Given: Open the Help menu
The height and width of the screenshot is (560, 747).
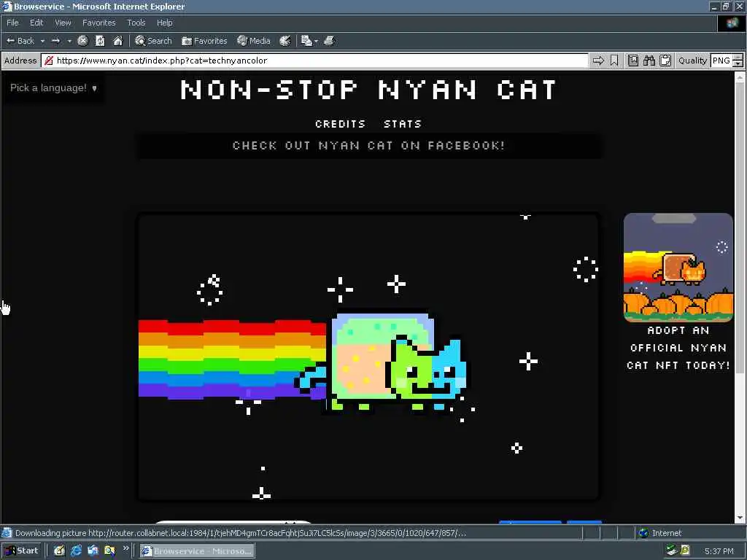Looking at the screenshot, I should point(164,23).
